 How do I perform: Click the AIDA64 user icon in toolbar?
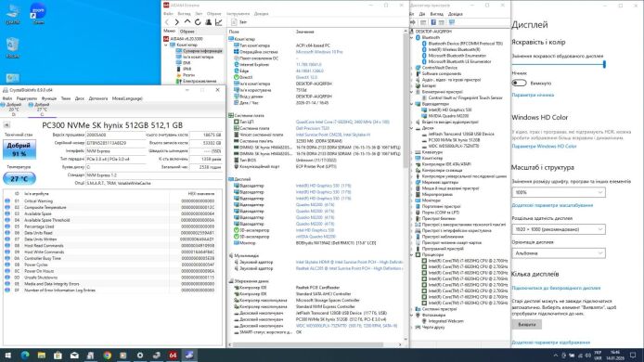[208, 22]
